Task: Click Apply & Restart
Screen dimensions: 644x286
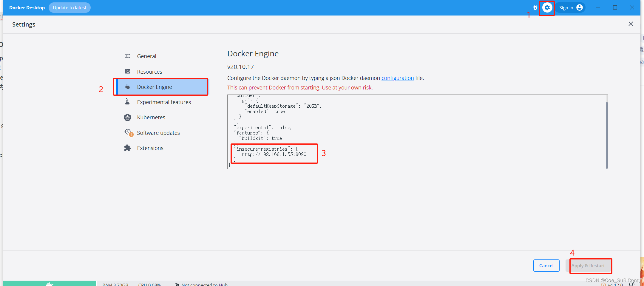Action: click(589, 265)
